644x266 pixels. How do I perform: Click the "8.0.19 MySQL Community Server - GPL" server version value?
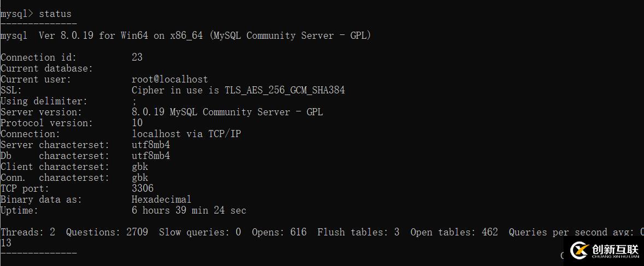point(227,112)
